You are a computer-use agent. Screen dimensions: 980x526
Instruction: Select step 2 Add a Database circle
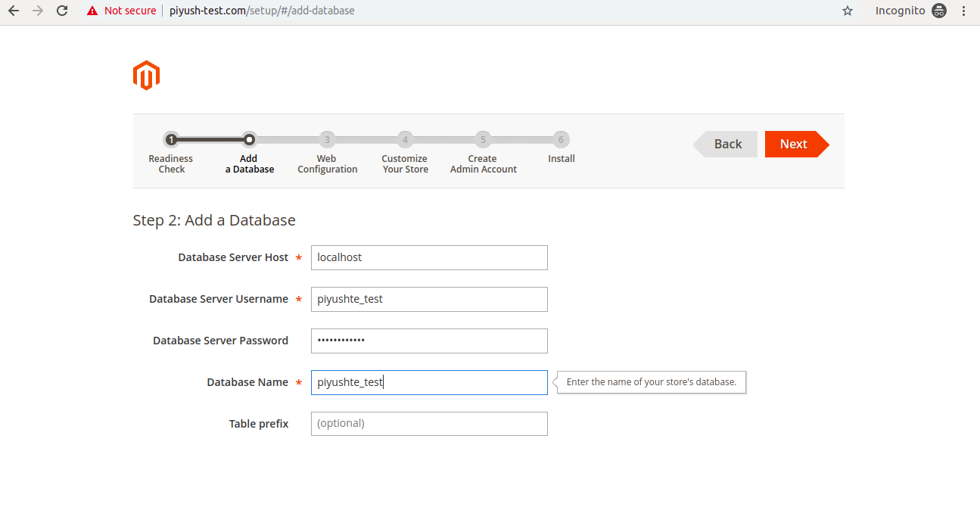point(249,139)
